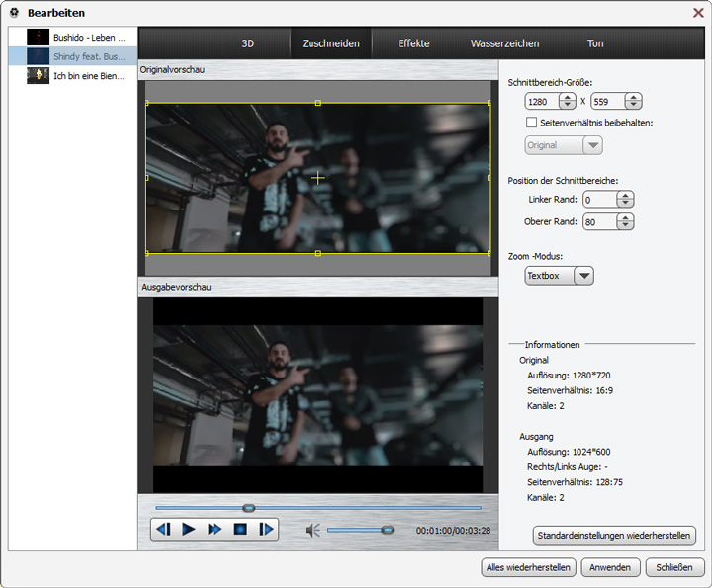
Task: Fast forward the preview
Action: (214, 529)
